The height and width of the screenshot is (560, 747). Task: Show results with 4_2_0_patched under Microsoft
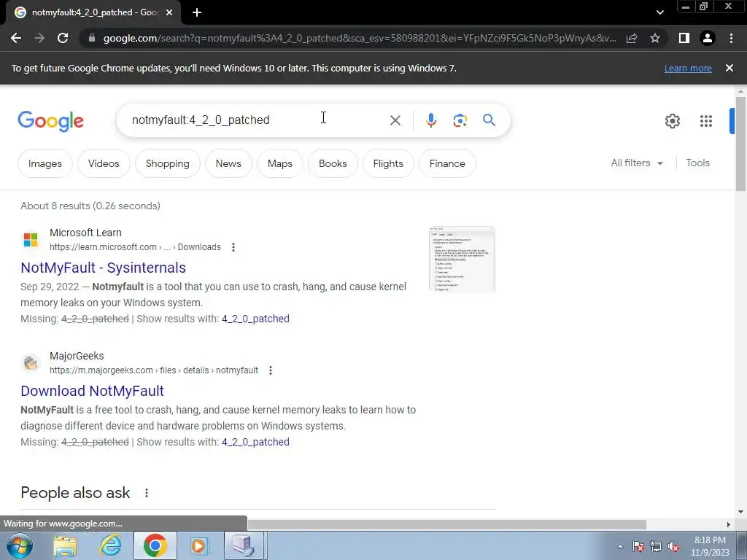pyautogui.click(x=255, y=319)
